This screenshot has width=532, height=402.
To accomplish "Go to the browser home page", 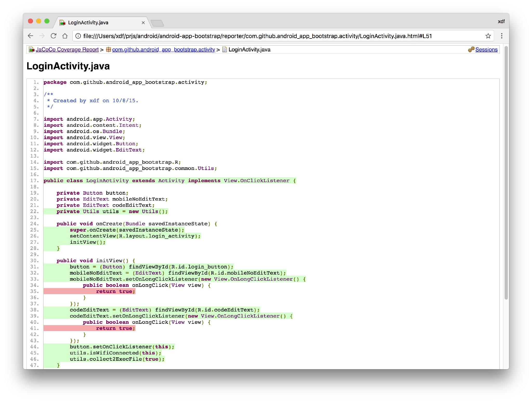I will (x=65, y=36).
